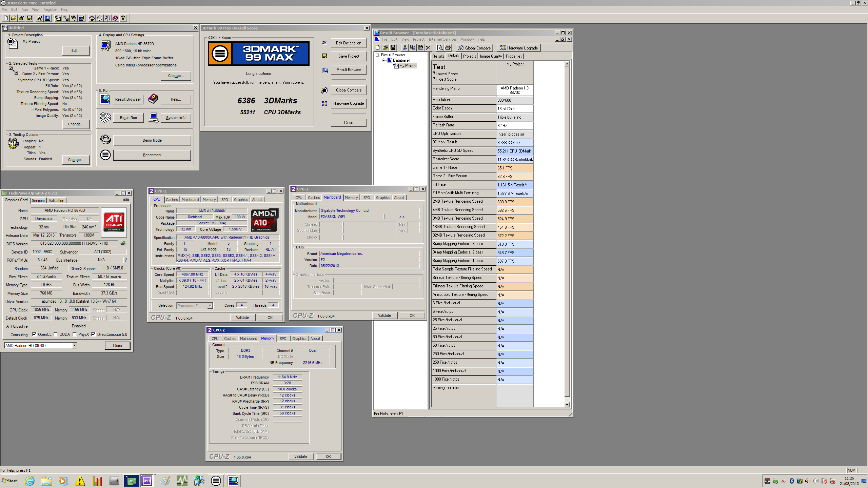Open the Run menu in 3DMark menu bar
Screen dimensions: 868x488
(24, 9)
